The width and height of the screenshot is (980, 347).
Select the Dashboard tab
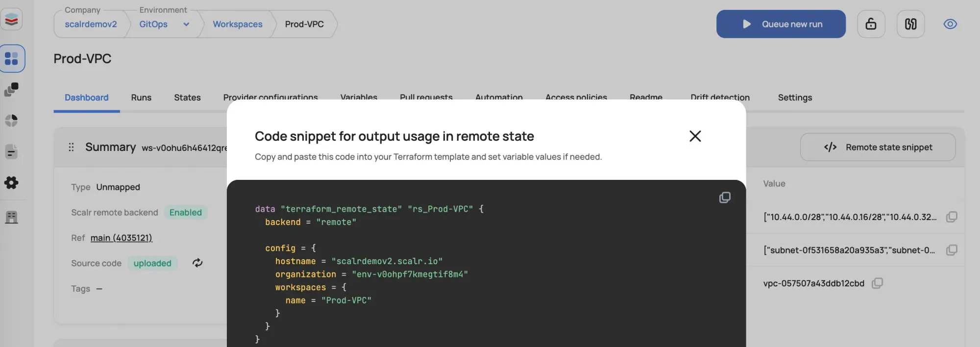coord(86,98)
